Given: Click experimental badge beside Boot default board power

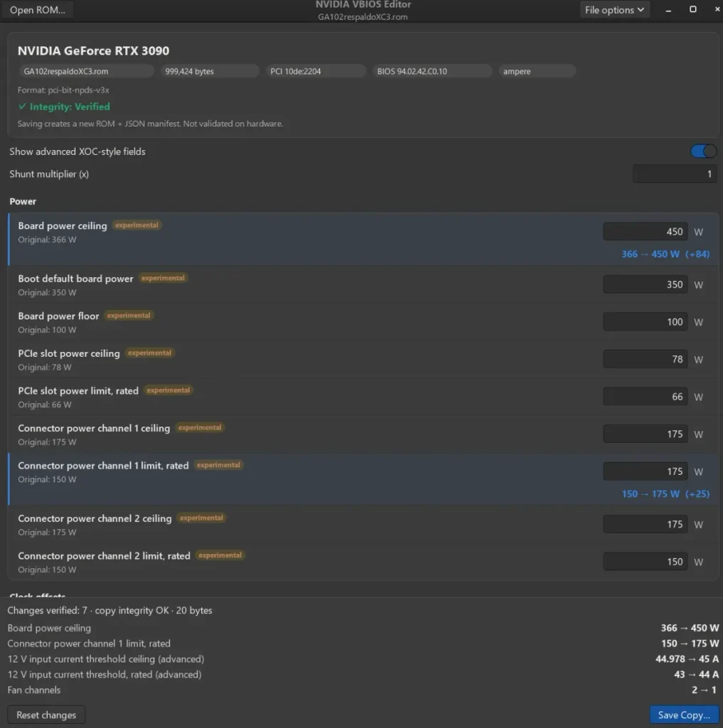Looking at the screenshot, I should pyautogui.click(x=163, y=278).
